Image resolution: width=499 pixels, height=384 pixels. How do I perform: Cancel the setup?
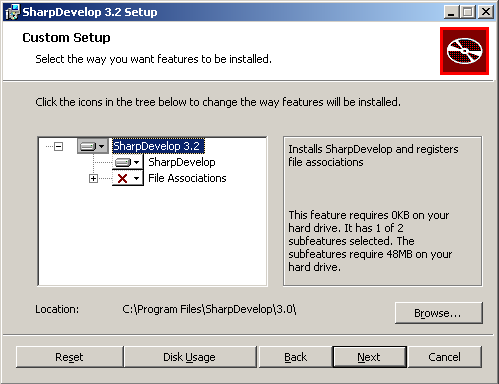[x=445, y=357]
